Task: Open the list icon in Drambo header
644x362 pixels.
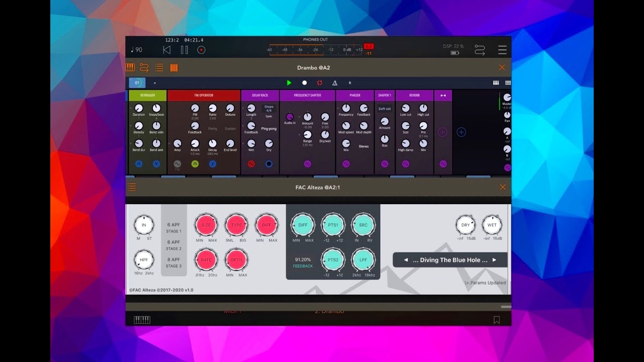Action: coord(159,67)
